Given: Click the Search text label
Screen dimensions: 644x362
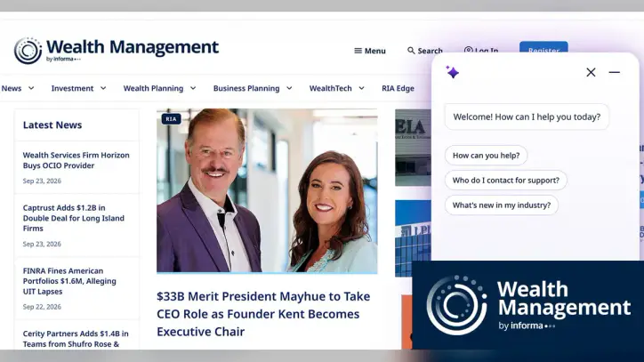Looking at the screenshot, I should pyautogui.click(x=430, y=51).
